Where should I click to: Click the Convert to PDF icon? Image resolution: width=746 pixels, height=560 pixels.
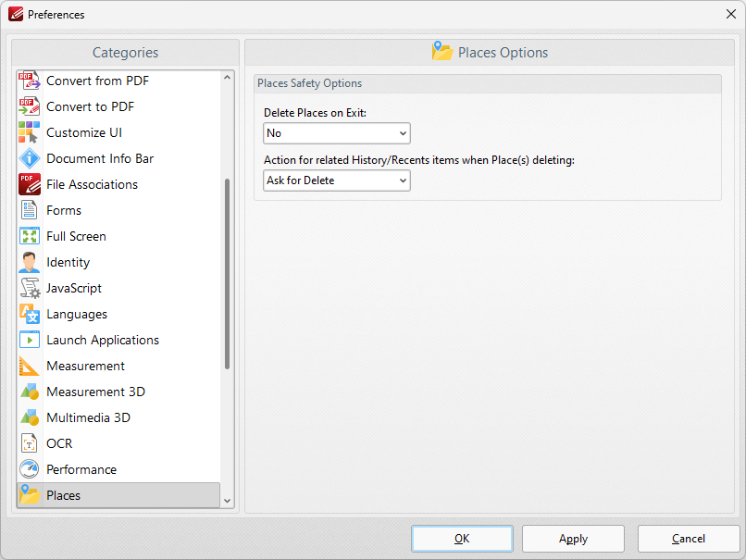(x=30, y=106)
